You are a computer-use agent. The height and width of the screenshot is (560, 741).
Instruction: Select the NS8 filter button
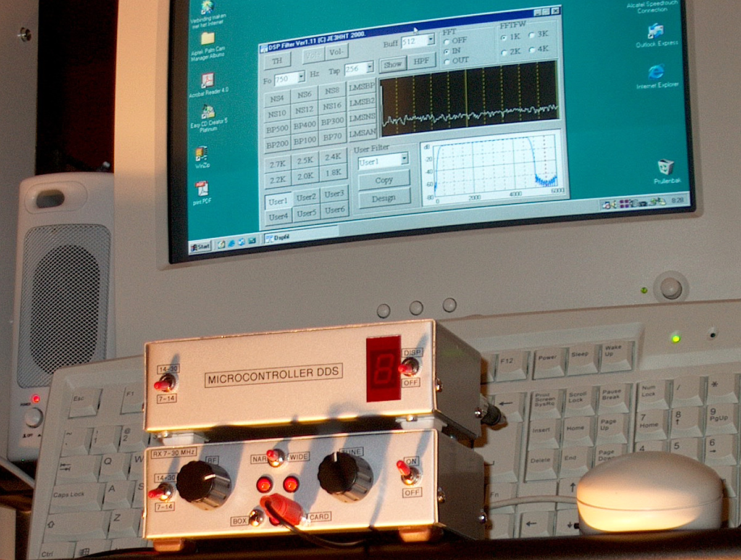tap(332, 91)
